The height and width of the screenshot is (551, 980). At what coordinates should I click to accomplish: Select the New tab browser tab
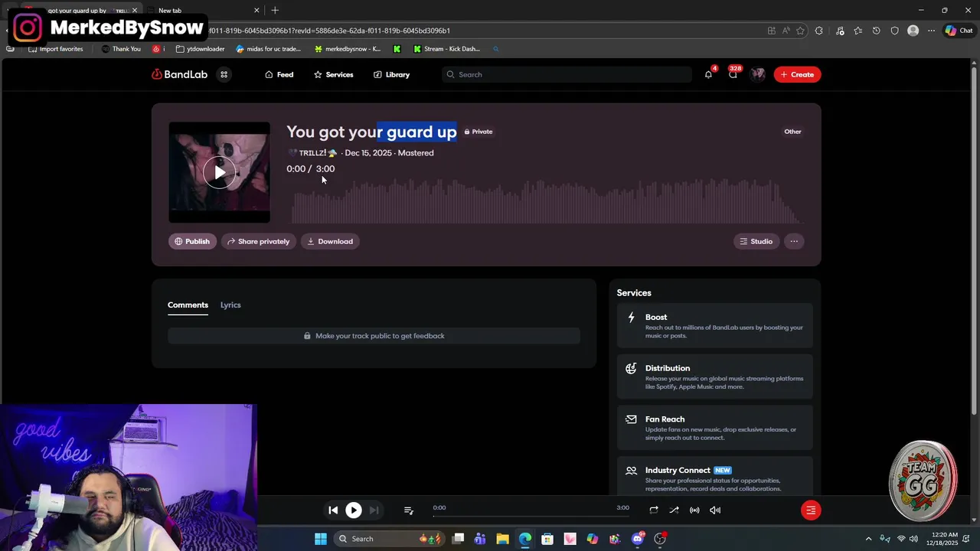203,11
